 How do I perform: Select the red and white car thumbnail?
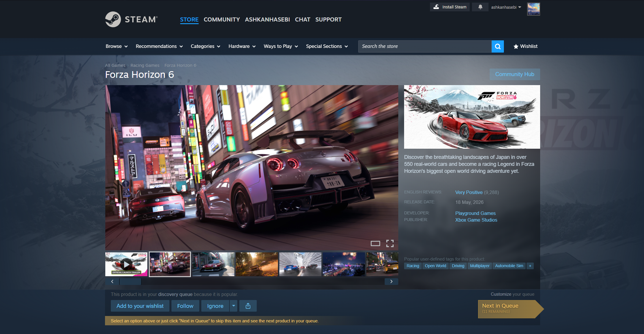coord(213,264)
